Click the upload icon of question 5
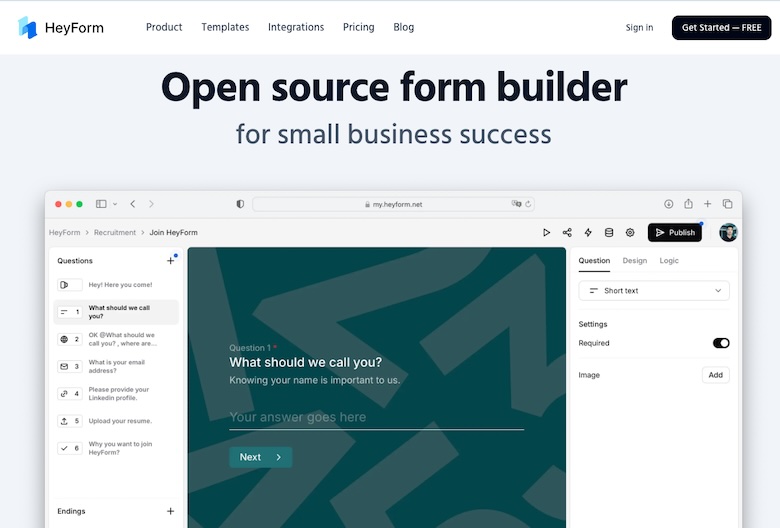 point(64,421)
